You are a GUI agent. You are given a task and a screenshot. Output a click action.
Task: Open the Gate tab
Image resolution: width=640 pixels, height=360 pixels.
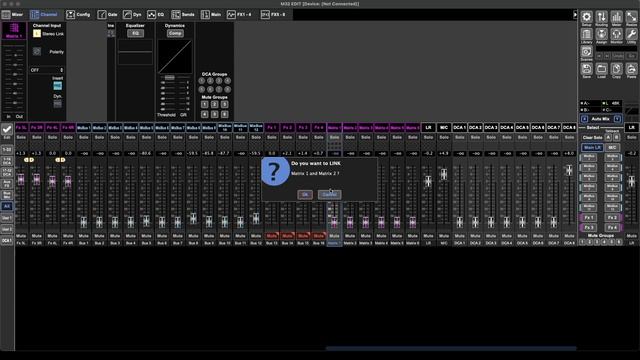108,15
